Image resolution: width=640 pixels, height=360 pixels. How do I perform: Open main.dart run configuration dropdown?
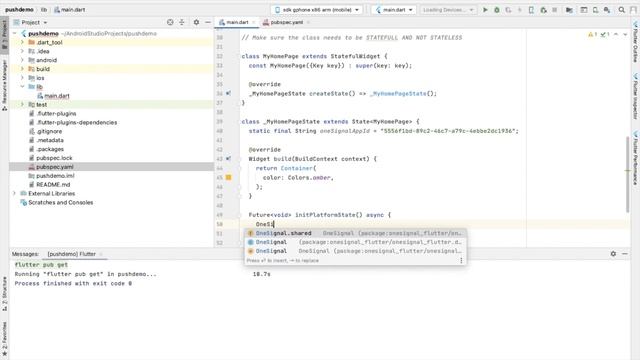coord(394,10)
